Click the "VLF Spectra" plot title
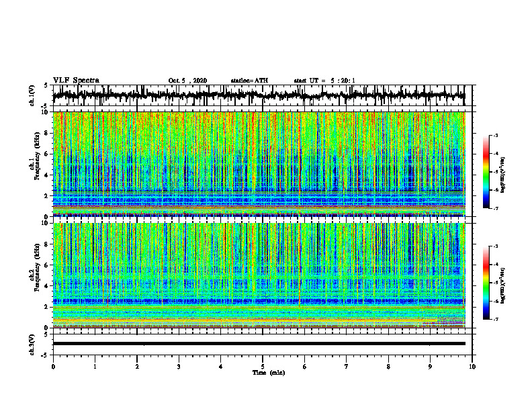 (x=76, y=80)
